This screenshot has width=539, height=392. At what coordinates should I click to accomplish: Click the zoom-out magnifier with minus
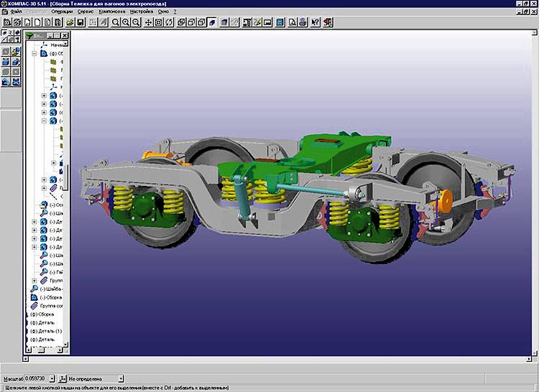pyautogui.click(x=136, y=23)
